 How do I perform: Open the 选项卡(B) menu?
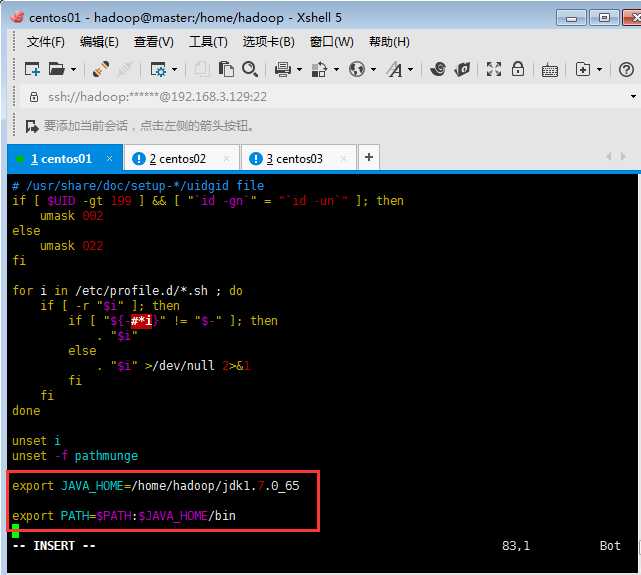click(x=269, y=42)
